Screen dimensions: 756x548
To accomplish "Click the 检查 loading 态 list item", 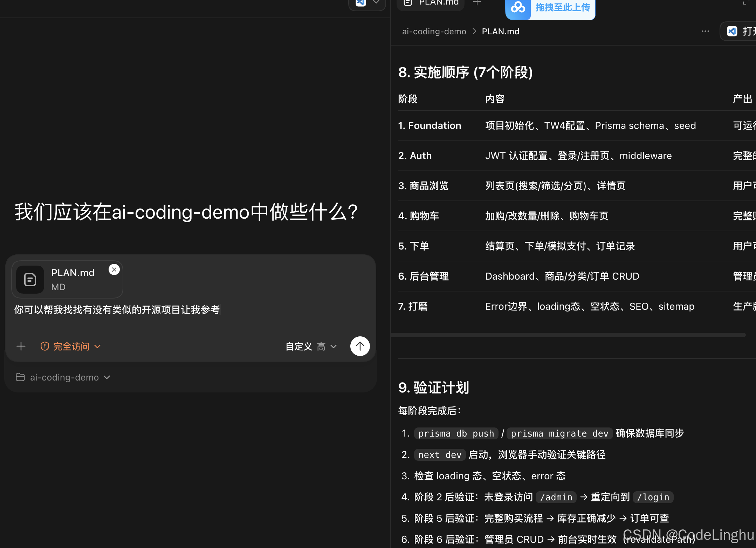I will pyautogui.click(x=489, y=476).
